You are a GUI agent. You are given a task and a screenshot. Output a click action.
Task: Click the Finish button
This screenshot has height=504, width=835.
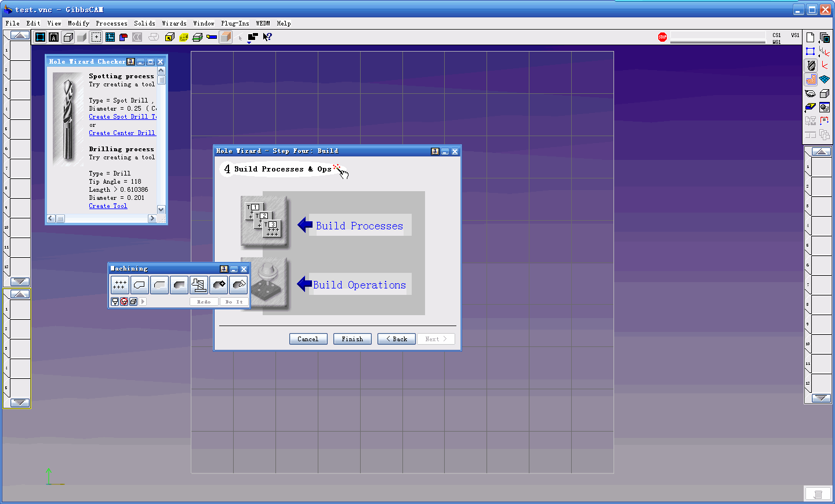(x=352, y=339)
